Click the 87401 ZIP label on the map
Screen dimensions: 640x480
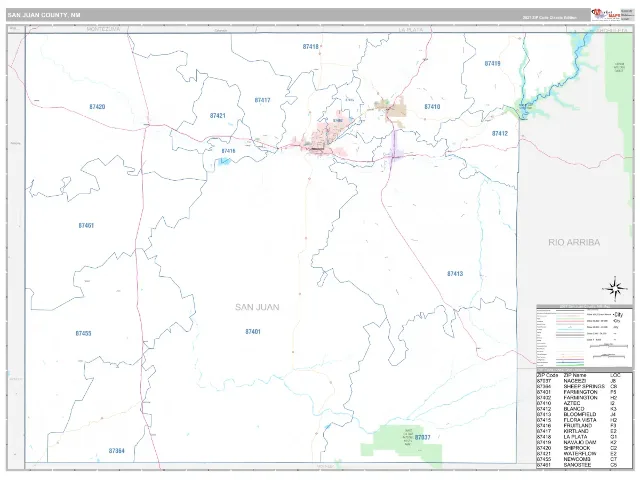pos(253,332)
